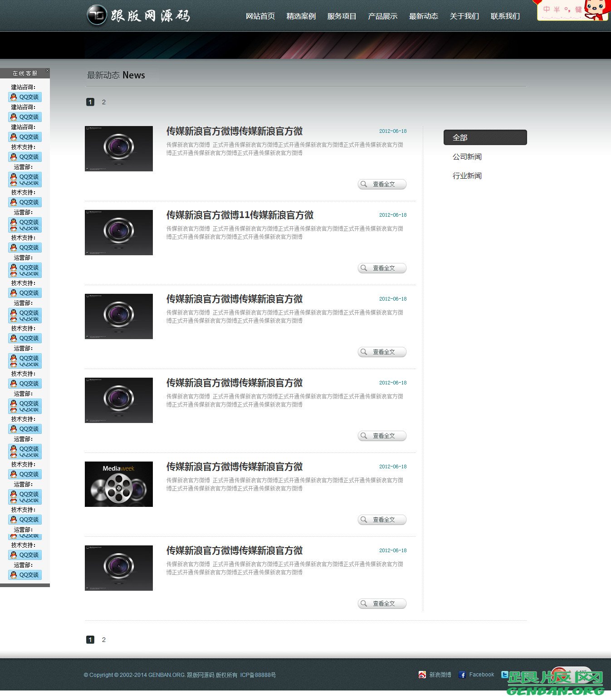Go to page 2 in bottom pagination
This screenshot has height=700, width=611.
tap(104, 640)
